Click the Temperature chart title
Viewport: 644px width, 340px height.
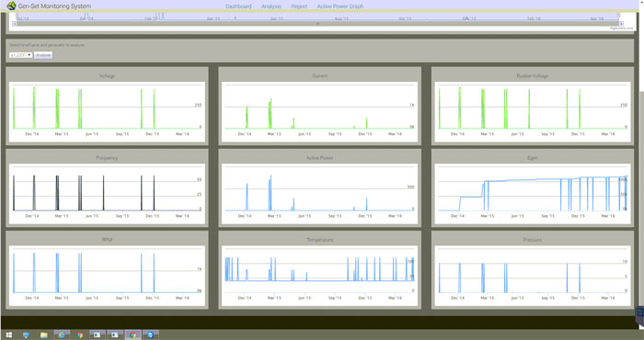[x=319, y=240]
